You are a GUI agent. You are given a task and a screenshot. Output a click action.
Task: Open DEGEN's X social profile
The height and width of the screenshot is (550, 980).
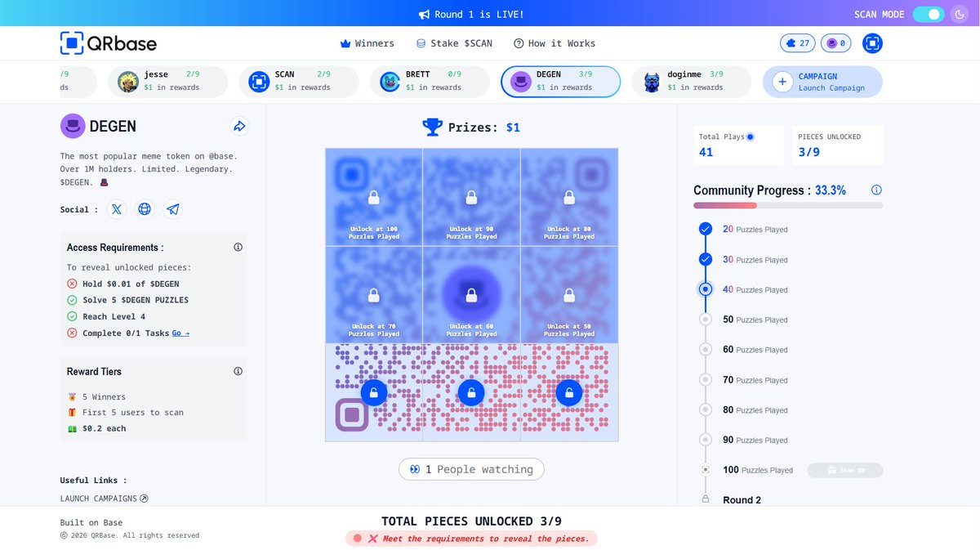(x=117, y=209)
